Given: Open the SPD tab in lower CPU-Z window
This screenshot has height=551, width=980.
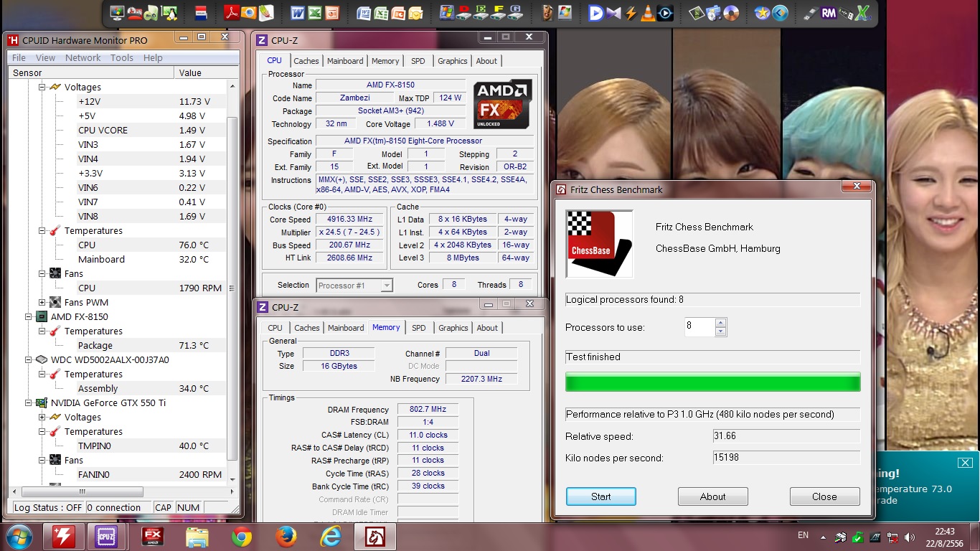Looking at the screenshot, I should (419, 328).
